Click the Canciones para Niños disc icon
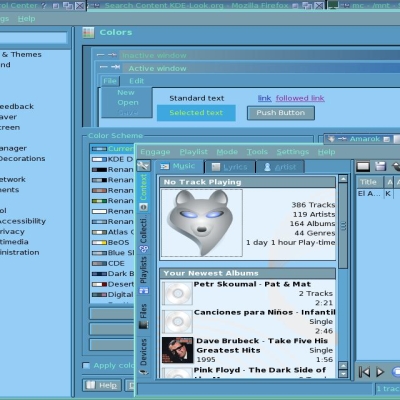The width and height of the screenshot is (400, 400). [x=177, y=322]
